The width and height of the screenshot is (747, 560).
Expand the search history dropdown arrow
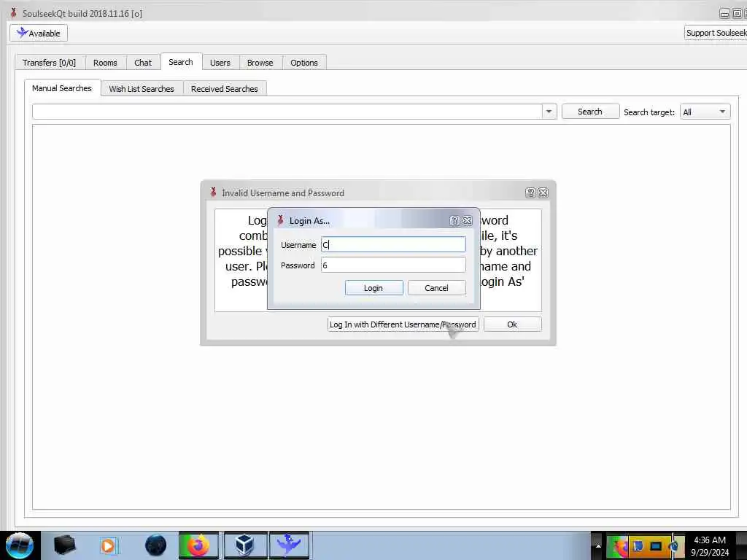[549, 112]
